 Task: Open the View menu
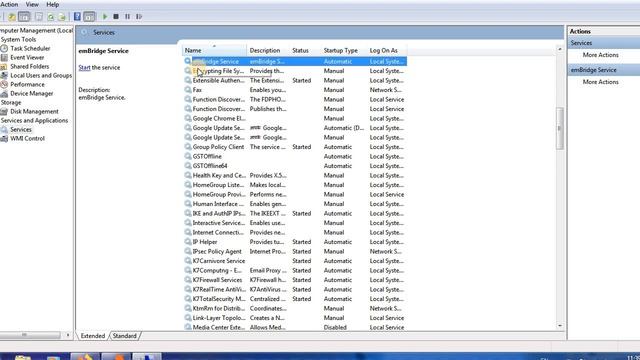click(x=32, y=4)
